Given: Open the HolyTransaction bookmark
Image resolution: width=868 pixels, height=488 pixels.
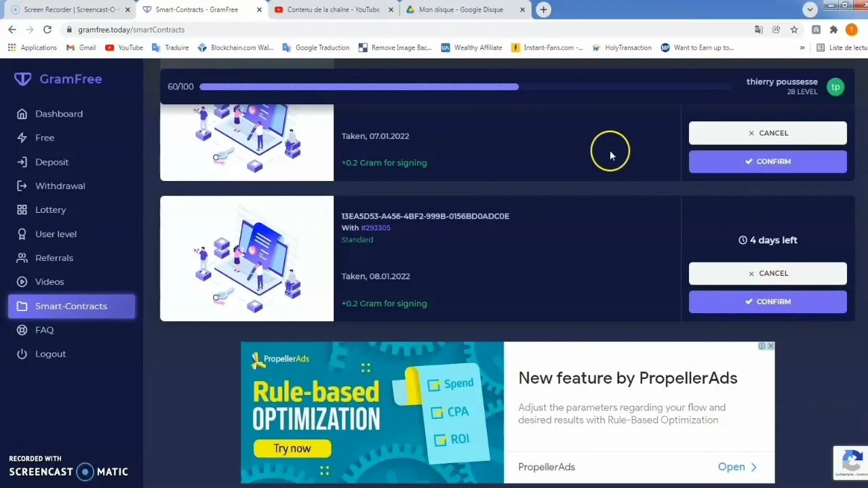Looking at the screenshot, I should coord(622,47).
